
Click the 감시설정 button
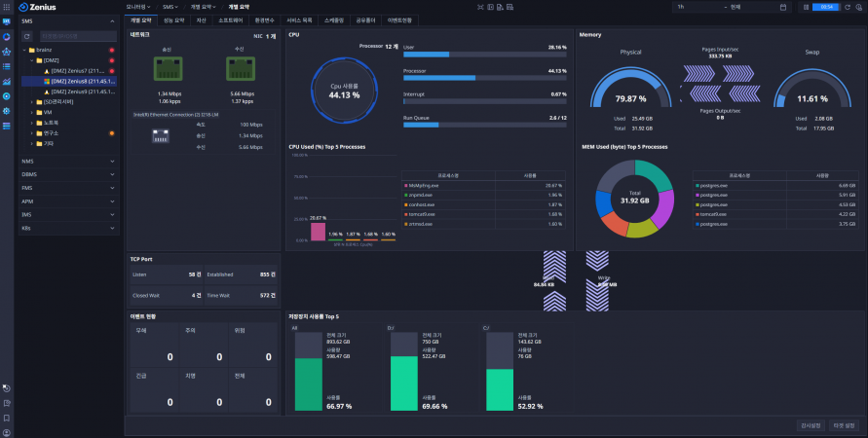(x=811, y=425)
